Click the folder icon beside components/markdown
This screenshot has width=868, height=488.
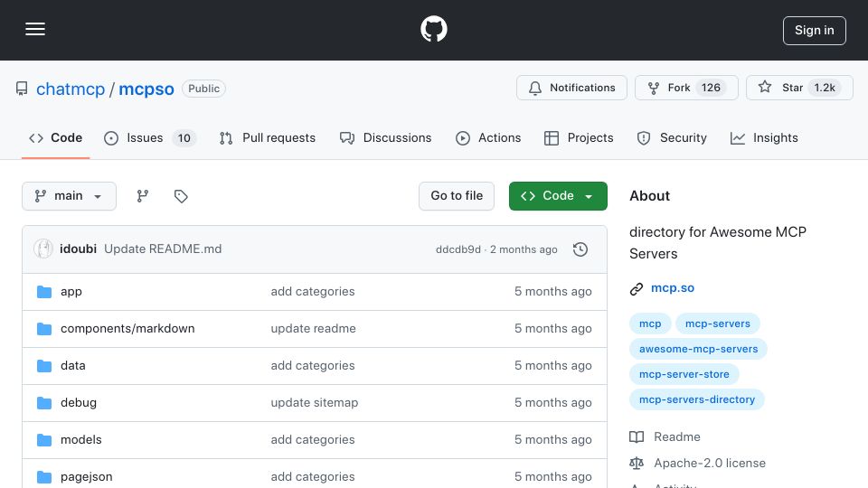click(44, 329)
